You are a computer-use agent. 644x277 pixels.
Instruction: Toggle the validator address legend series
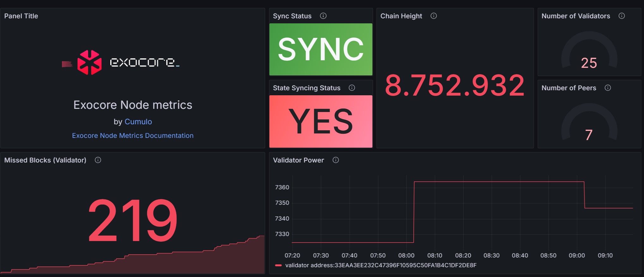[x=381, y=265]
